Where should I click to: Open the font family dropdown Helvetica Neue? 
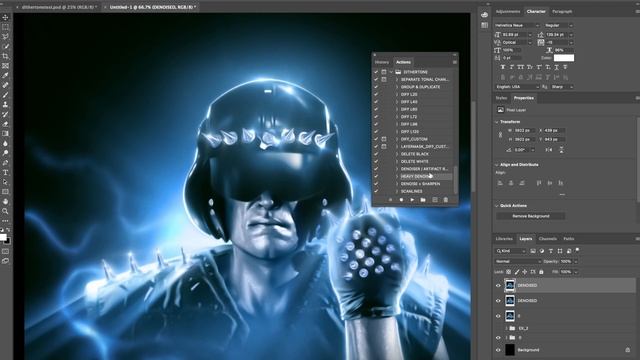pos(517,25)
